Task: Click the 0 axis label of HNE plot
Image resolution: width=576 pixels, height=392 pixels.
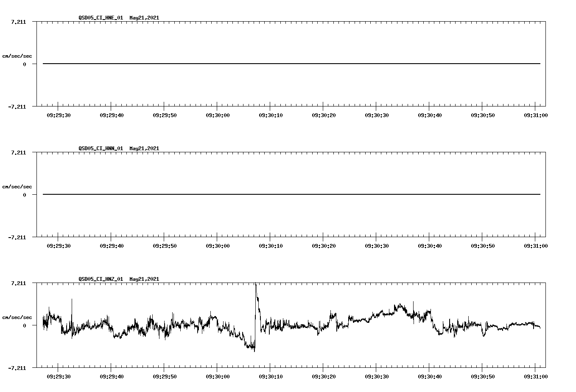Action: (x=25, y=64)
